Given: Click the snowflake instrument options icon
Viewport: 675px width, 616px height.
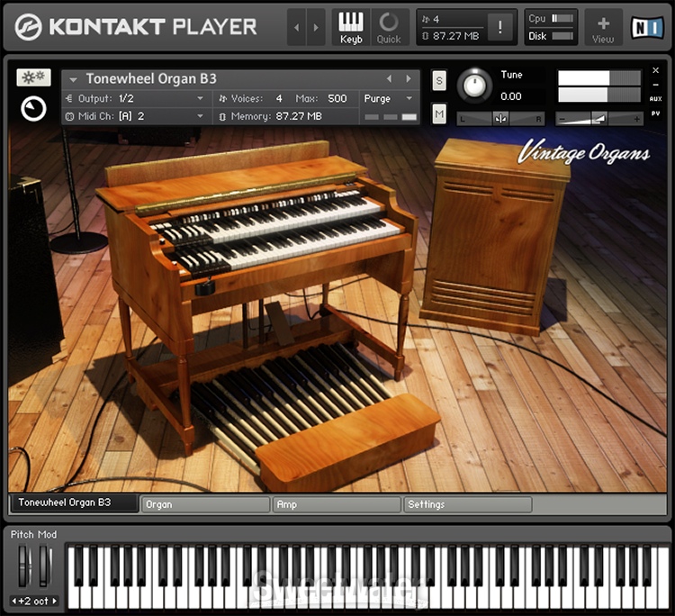Looking at the screenshot, I should click(x=33, y=77).
